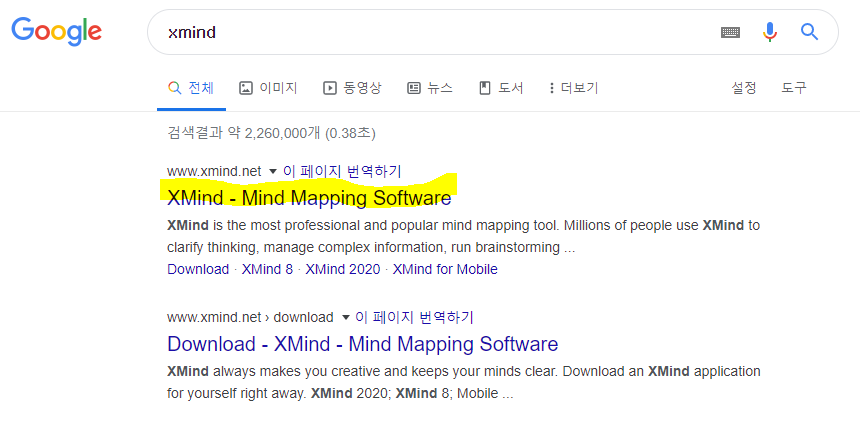Click the search box containing xmind
Image resolution: width=860 pixels, height=426 pixels.
(x=493, y=32)
